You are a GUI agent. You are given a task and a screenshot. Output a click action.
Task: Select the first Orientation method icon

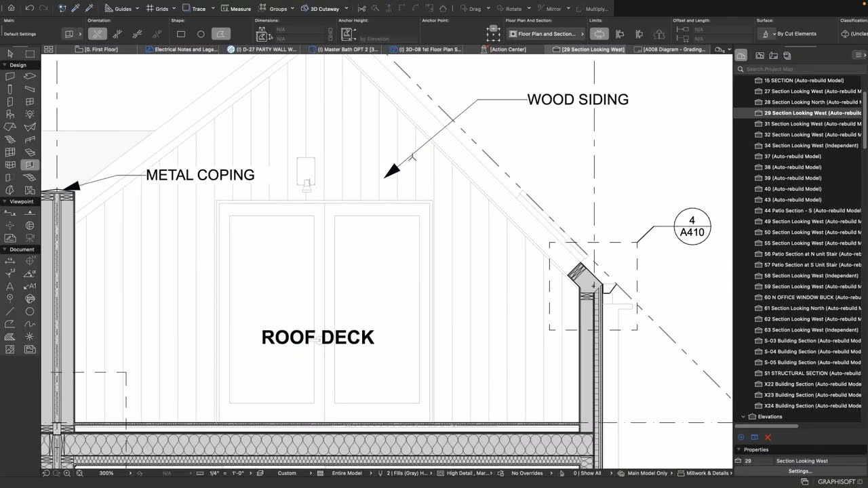click(x=98, y=34)
